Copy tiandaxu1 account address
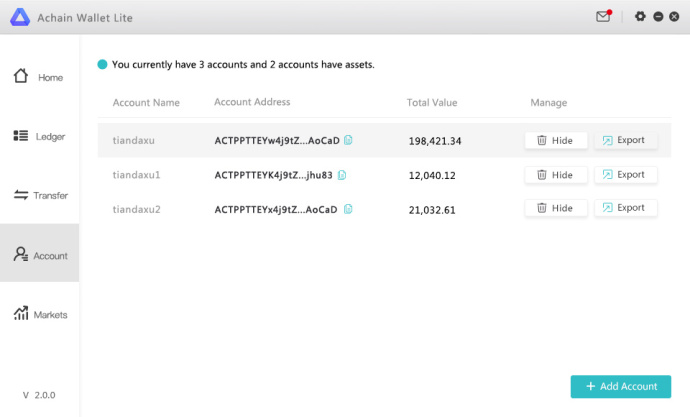This screenshot has height=417, width=690. pyautogui.click(x=342, y=175)
